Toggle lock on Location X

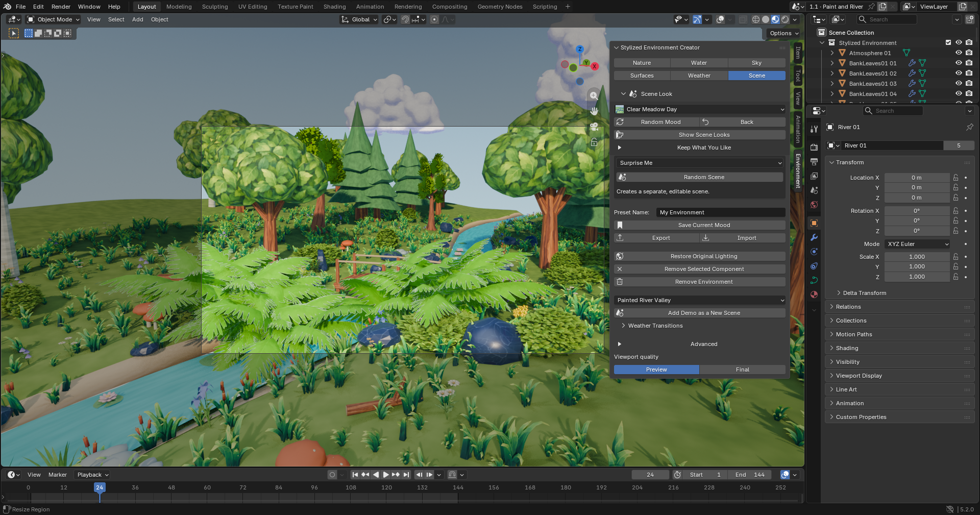[955, 178]
